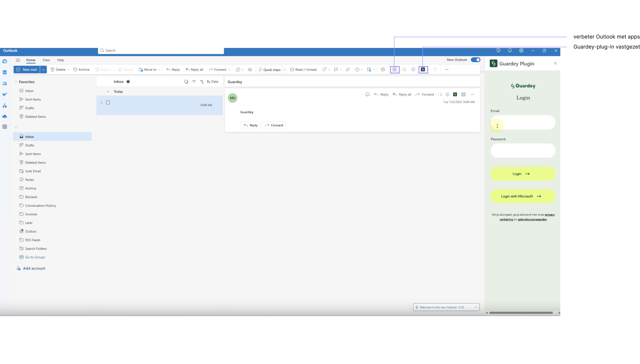Click the Login with Microsoft button
The image size is (640, 364).
(523, 196)
